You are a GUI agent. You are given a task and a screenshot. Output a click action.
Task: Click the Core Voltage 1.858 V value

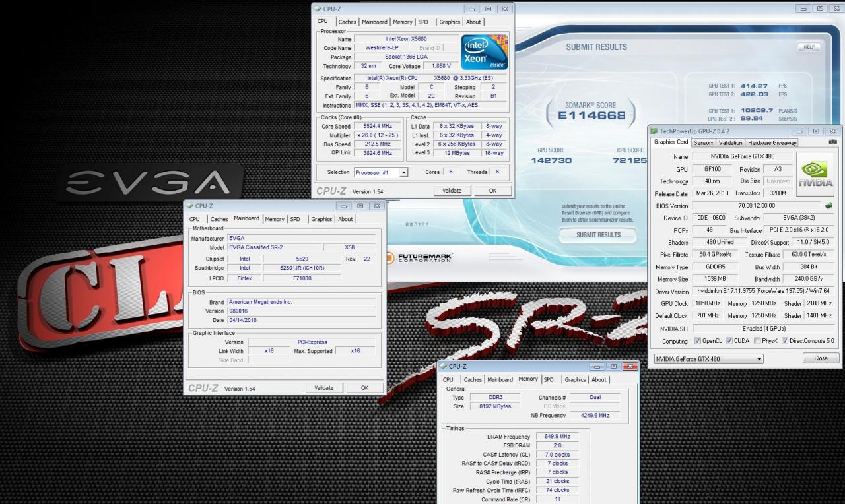click(x=440, y=66)
